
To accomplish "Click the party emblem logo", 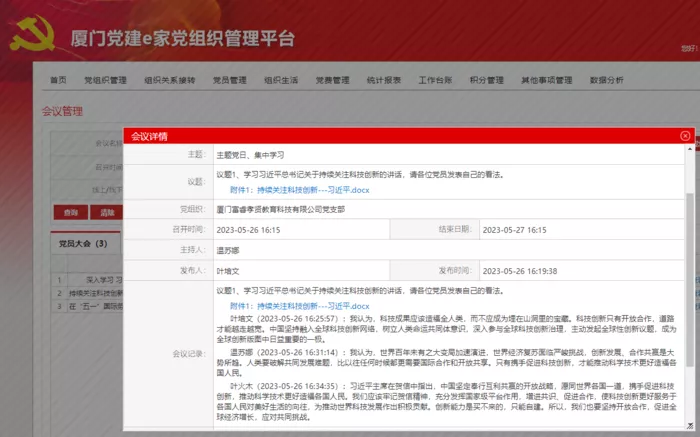I will click(32, 35).
